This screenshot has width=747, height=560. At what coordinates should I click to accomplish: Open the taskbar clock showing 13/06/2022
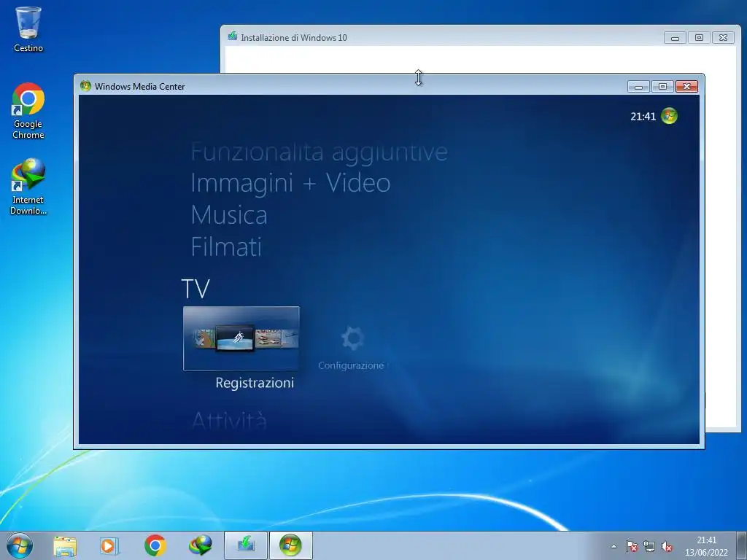pos(706,546)
